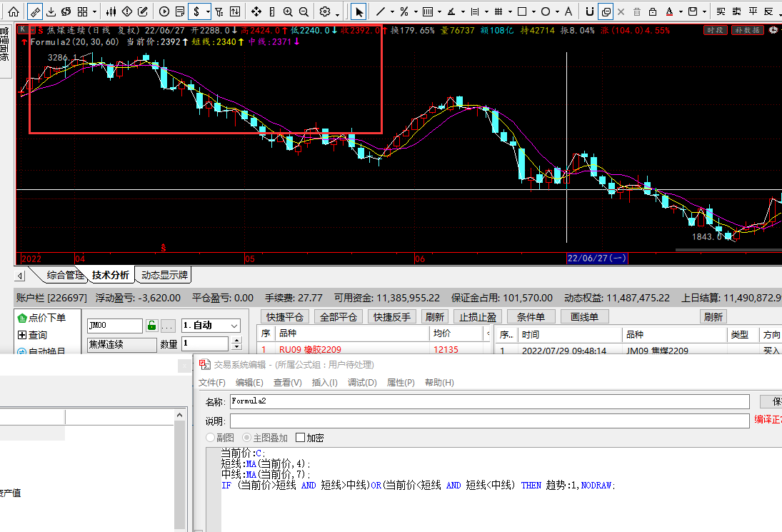
Task: Zoom in with the plus magnifier
Action: coord(288,11)
